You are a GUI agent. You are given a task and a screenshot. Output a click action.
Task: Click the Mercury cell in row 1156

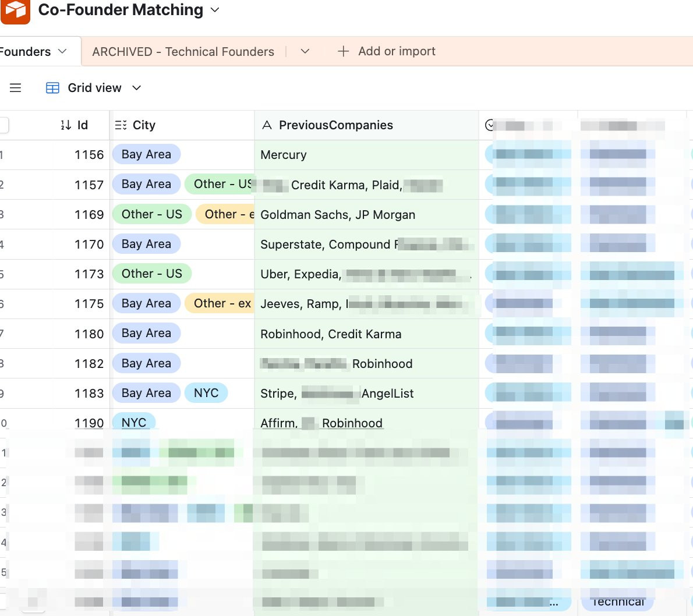(x=284, y=155)
